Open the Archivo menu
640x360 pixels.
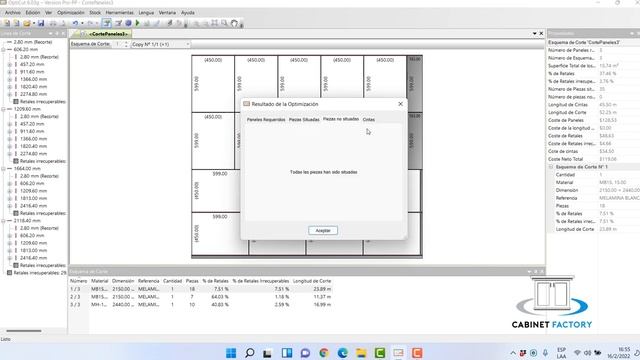(x=13, y=13)
